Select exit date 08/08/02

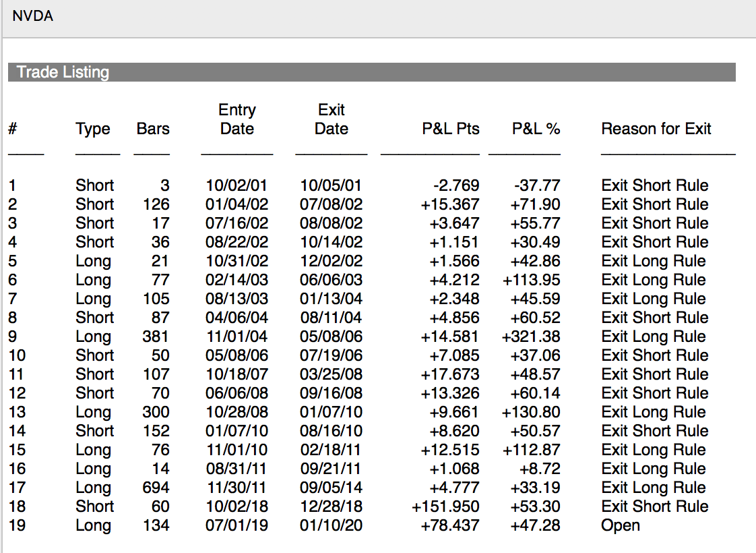coord(331,223)
